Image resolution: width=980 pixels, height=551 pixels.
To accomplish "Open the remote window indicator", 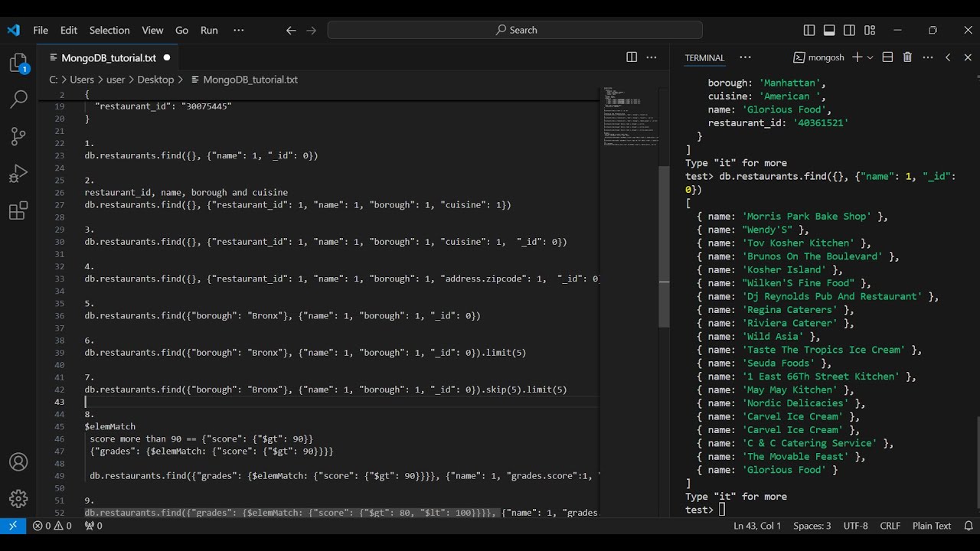I will tap(13, 526).
